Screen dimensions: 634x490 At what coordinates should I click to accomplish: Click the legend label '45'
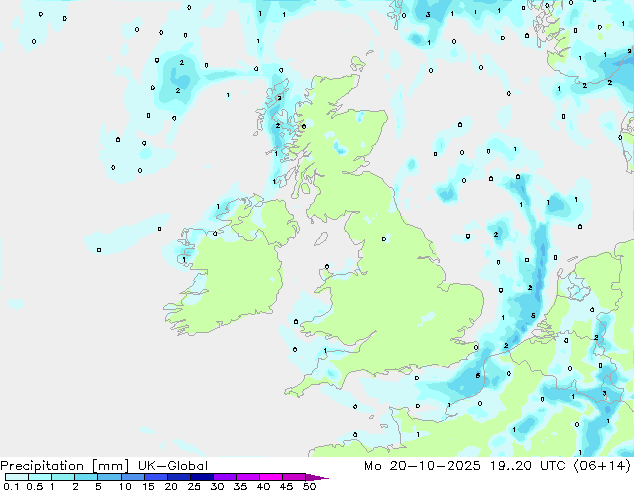[x=286, y=486]
